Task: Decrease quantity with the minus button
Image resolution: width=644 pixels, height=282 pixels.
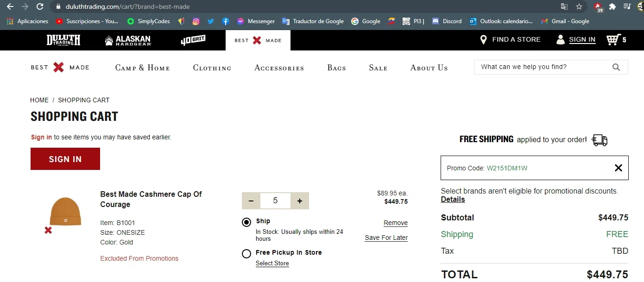Action: (251, 201)
